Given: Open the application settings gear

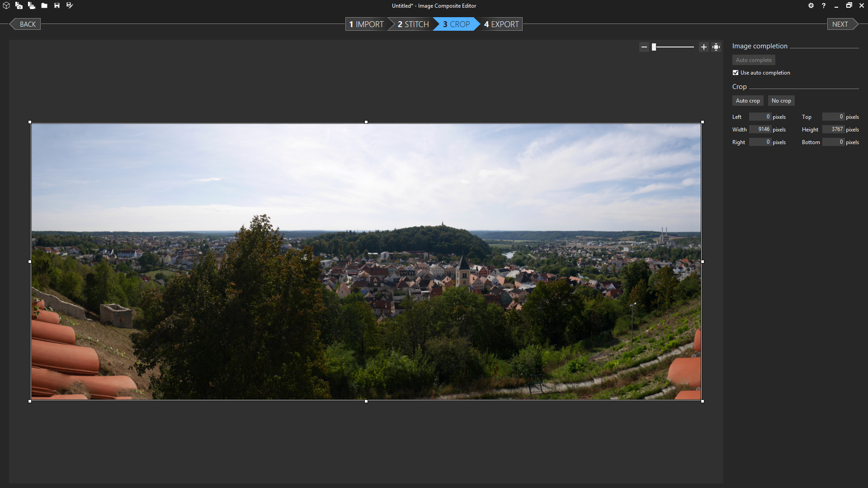Looking at the screenshot, I should (811, 5).
